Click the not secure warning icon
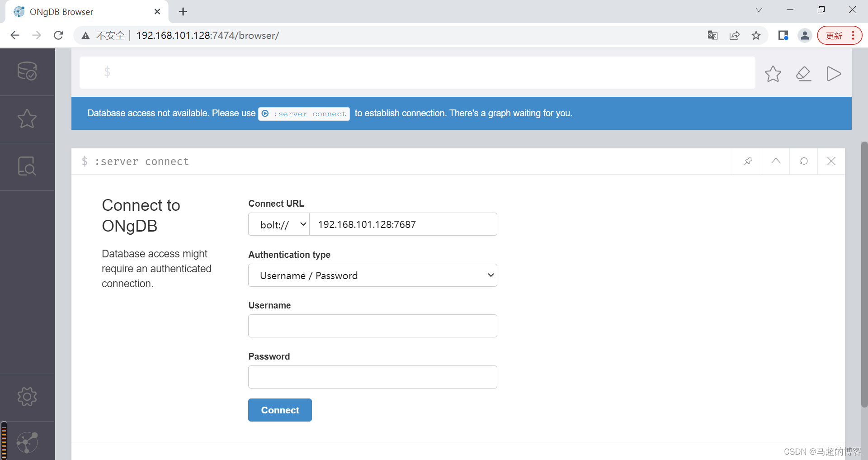Image resolution: width=868 pixels, height=460 pixels. click(x=85, y=36)
